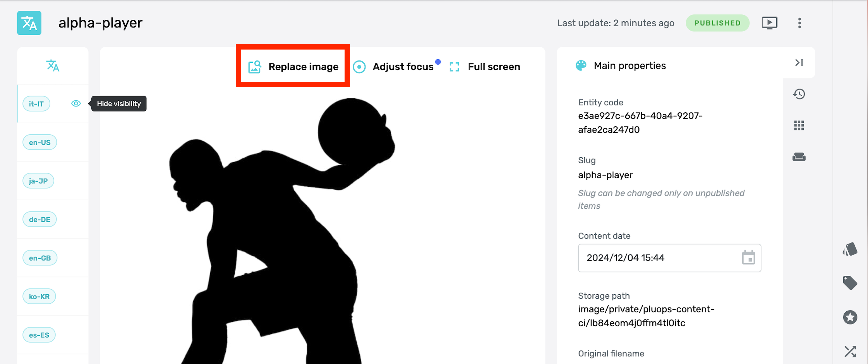Click the Last update timestamp text
The image size is (868, 364).
coord(616,23)
